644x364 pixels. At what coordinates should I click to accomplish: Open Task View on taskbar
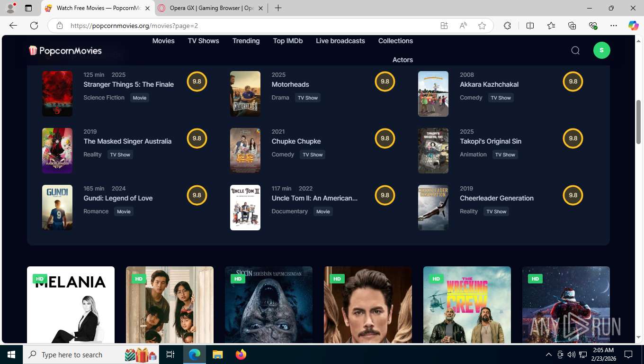pos(170,355)
